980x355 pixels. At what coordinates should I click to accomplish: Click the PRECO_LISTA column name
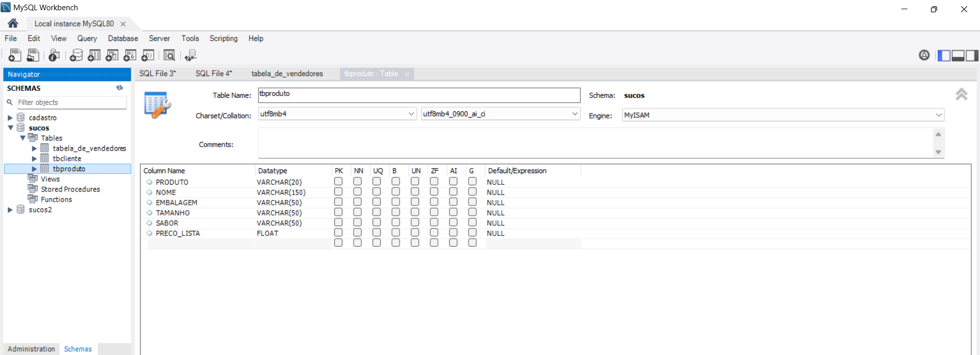(x=178, y=233)
